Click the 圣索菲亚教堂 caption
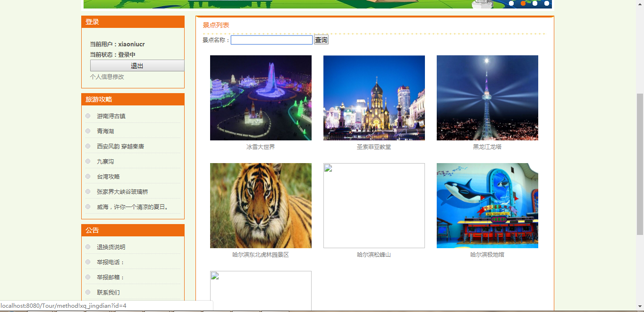This screenshot has width=644, height=312. 374,147
